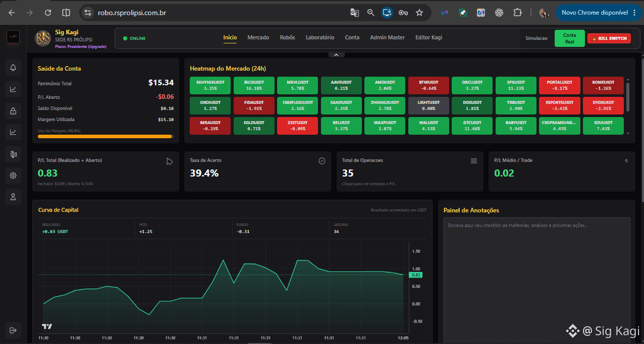Open the Chrome three-dot menu
The width and height of the screenshot is (644, 344).
(634, 13)
